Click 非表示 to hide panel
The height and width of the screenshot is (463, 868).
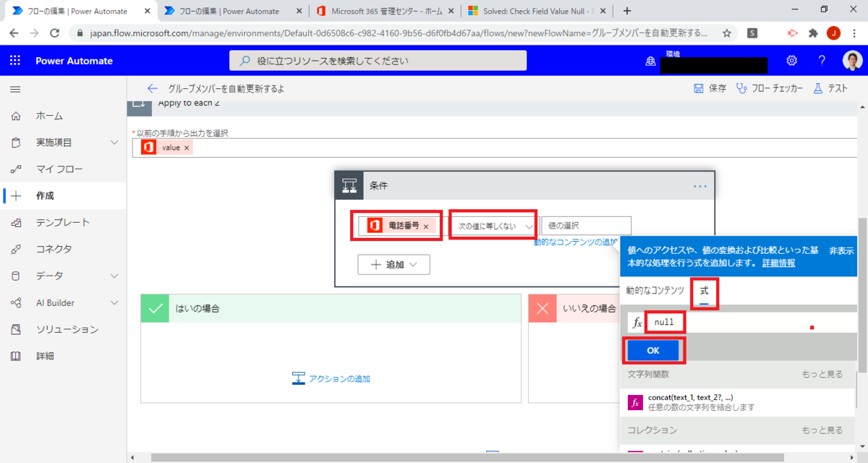[841, 250]
